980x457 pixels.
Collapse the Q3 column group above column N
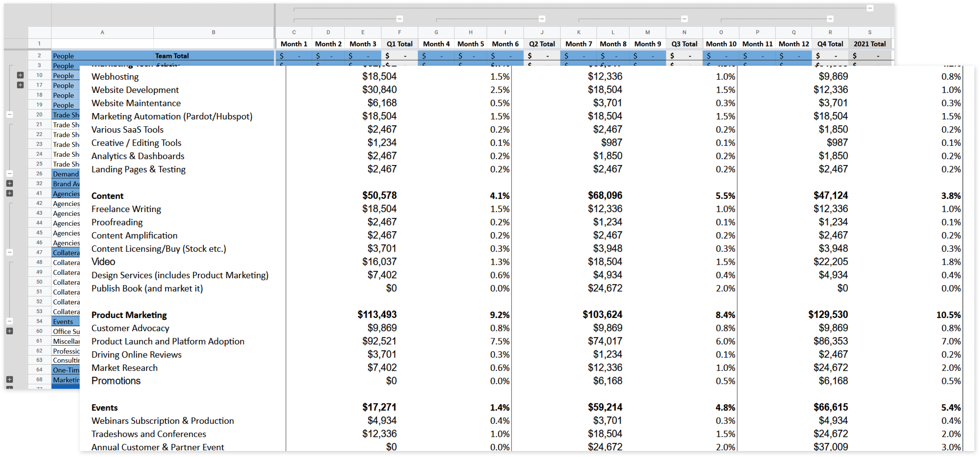point(684,19)
